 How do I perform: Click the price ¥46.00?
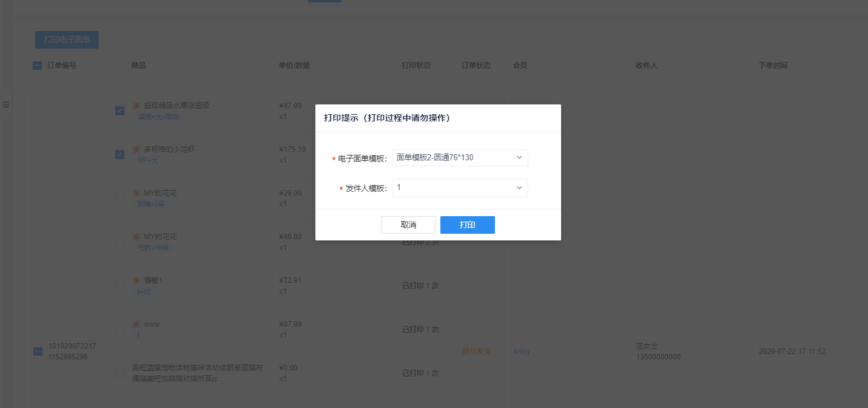pos(290,236)
